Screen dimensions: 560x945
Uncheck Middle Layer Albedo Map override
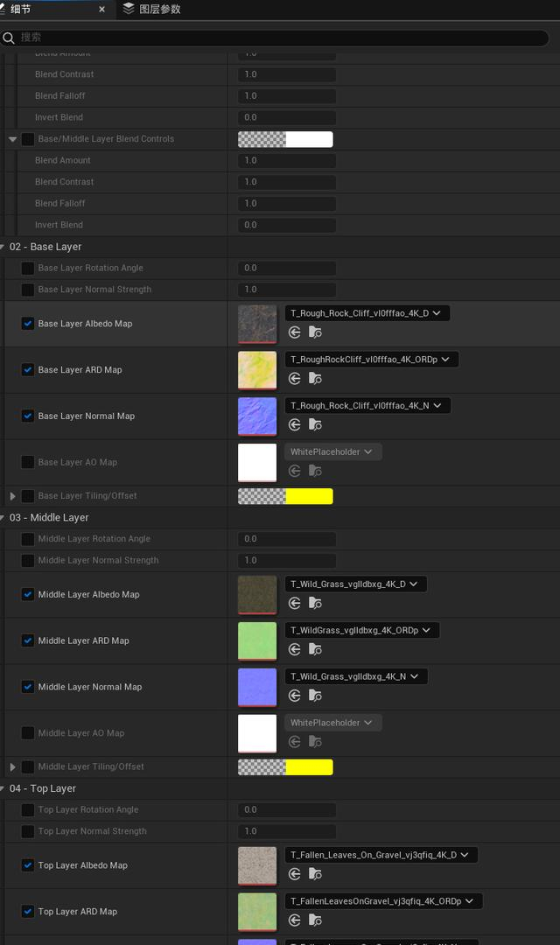(x=28, y=594)
